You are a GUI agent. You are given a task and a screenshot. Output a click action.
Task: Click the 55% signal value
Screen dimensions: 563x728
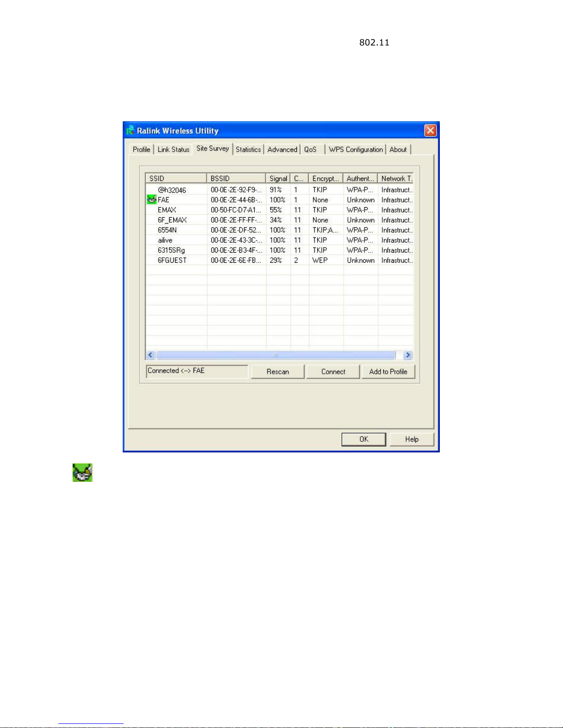[276, 210]
